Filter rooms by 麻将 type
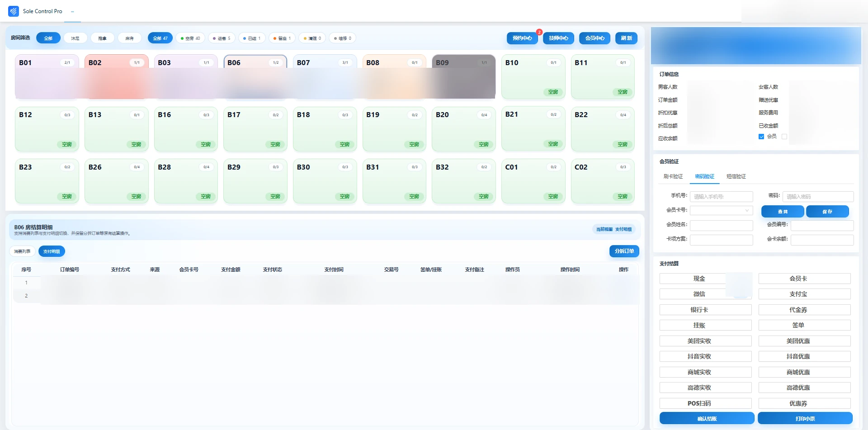This screenshot has width=868, height=430. [130, 38]
